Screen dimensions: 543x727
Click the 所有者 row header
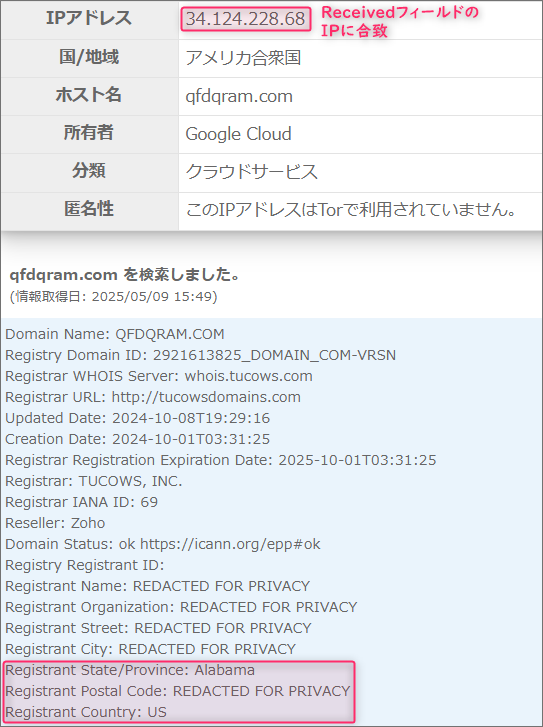[89, 133]
